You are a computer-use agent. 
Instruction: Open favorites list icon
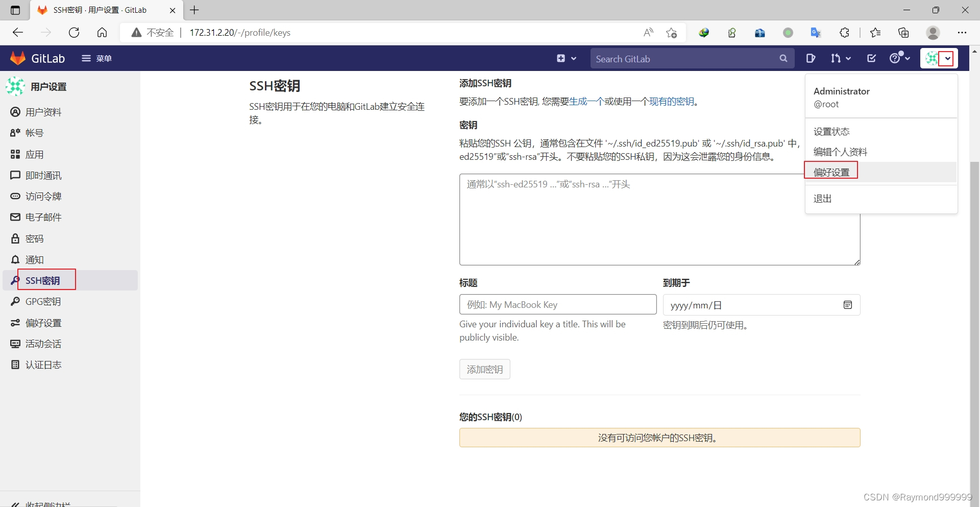pos(875,33)
